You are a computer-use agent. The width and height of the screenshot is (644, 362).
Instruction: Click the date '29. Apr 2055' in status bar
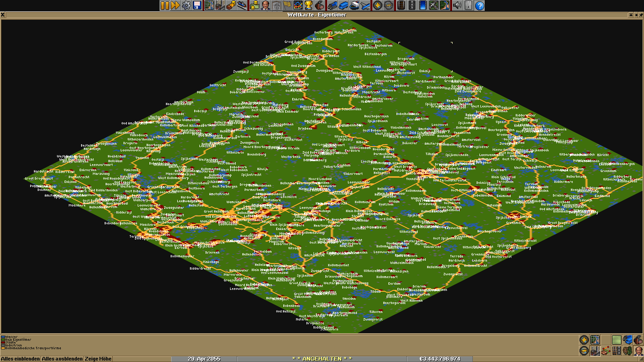204,359
